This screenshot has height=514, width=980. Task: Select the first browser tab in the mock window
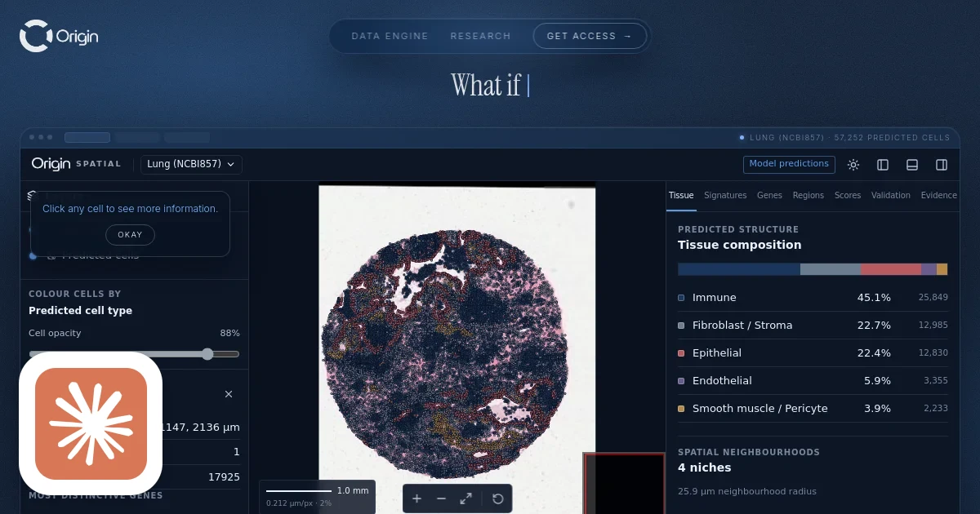click(x=87, y=137)
